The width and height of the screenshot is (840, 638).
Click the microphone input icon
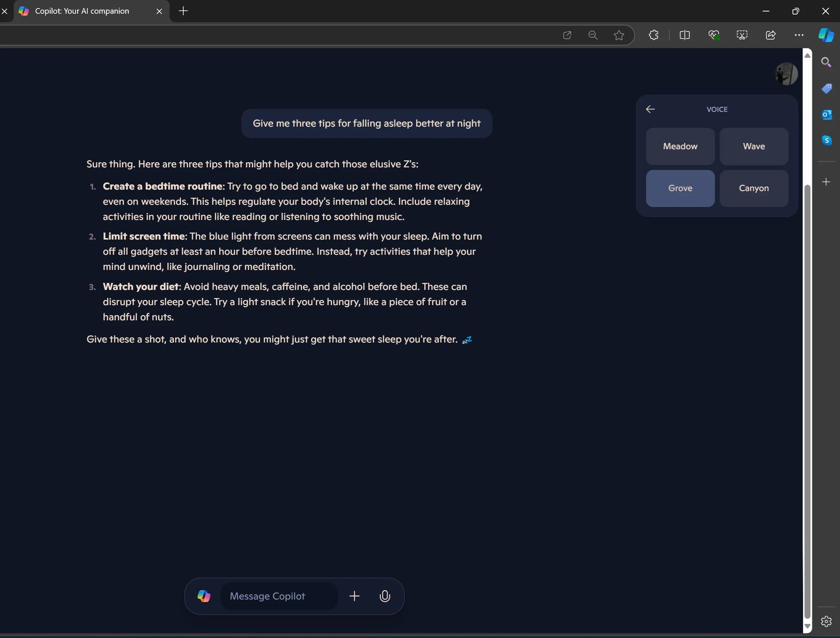[385, 596]
